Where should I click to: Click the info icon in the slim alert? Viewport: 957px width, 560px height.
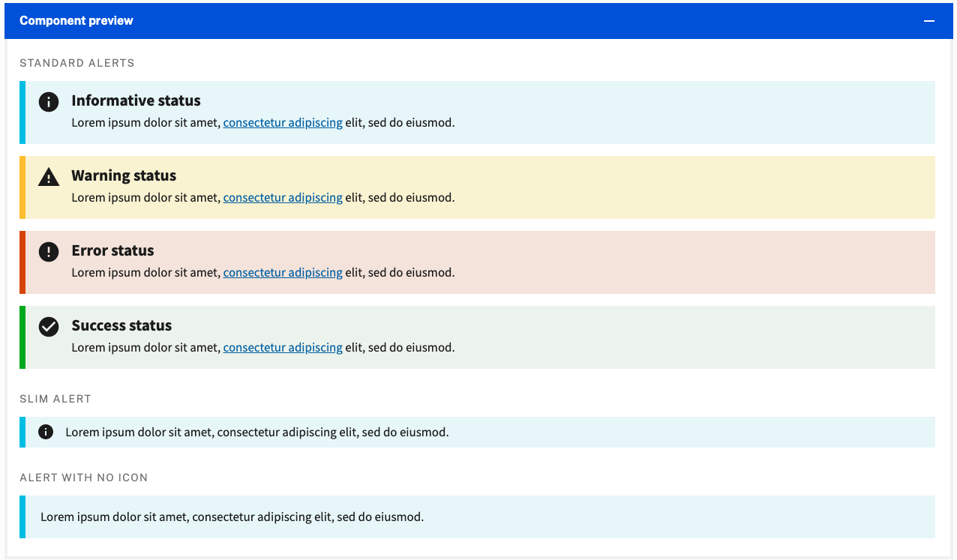click(45, 432)
